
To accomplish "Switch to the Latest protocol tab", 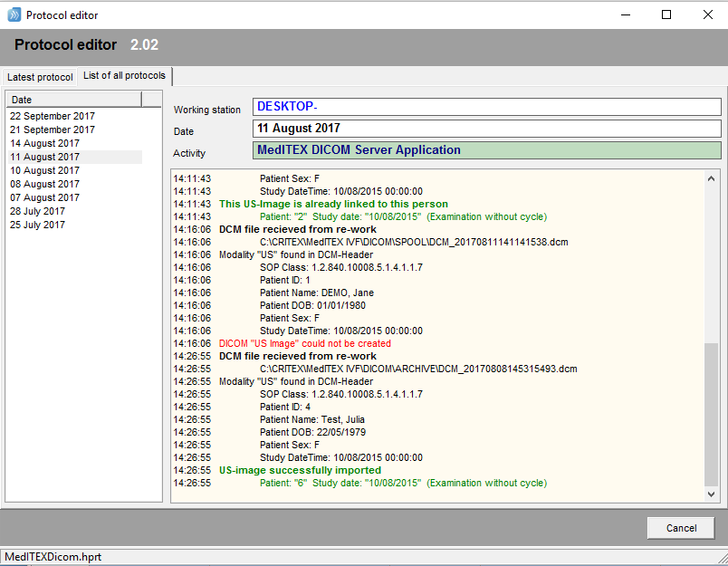I will [40, 77].
